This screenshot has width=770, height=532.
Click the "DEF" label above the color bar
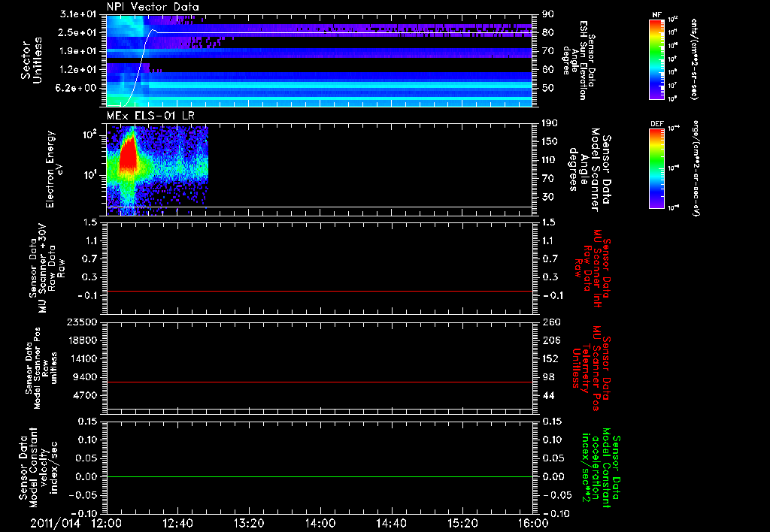[656, 124]
